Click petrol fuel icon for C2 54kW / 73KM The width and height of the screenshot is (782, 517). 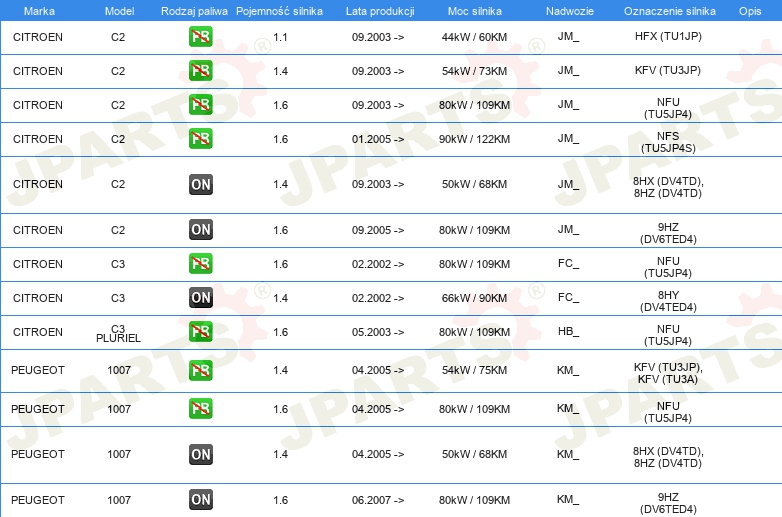[x=200, y=71]
